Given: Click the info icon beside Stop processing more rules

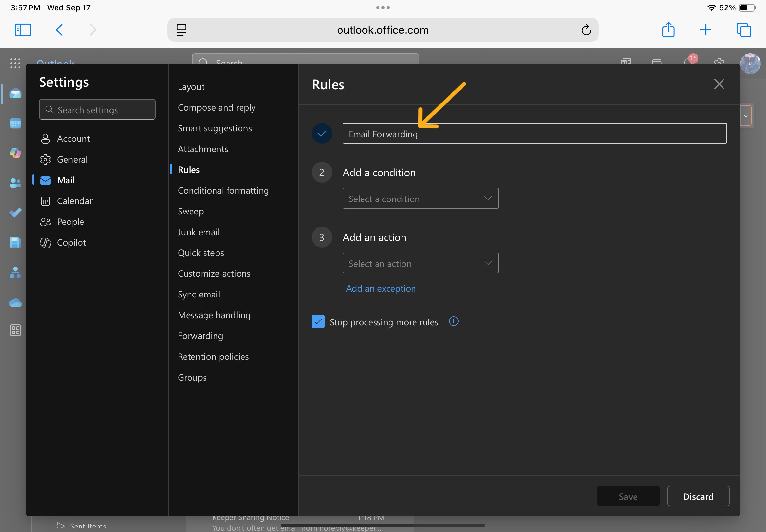Looking at the screenshot, I should coord(453,321).
